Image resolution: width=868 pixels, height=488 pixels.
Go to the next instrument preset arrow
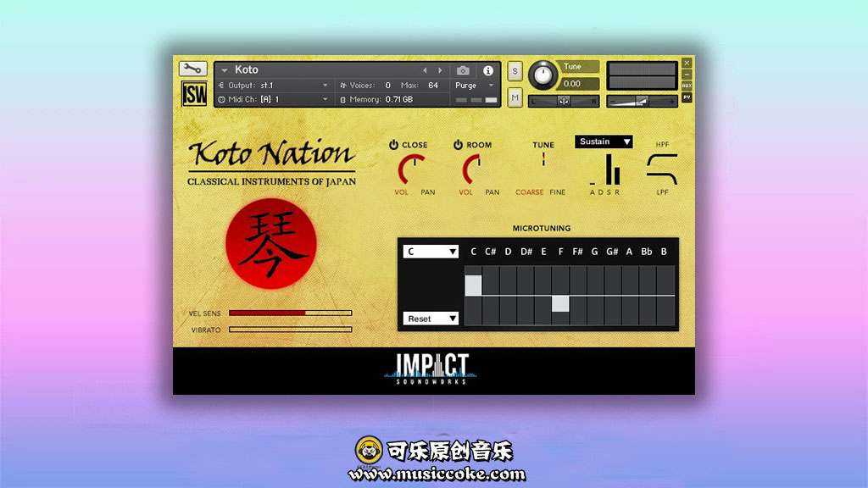pyautogui.click(x=440, y=70)
